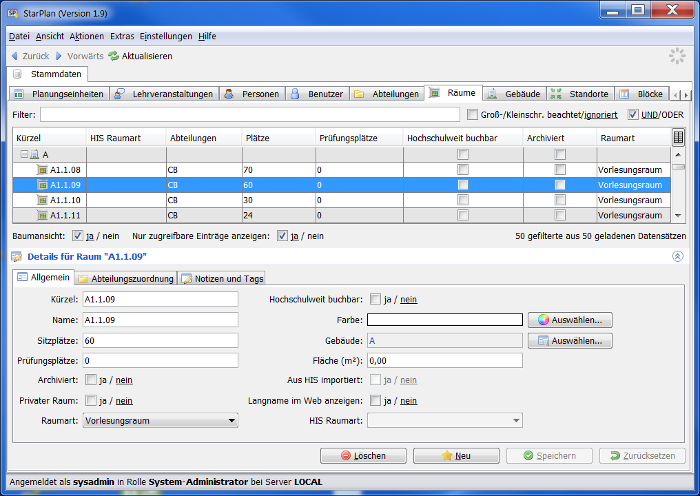Open the Ansicht menu

tap(50, 36)
